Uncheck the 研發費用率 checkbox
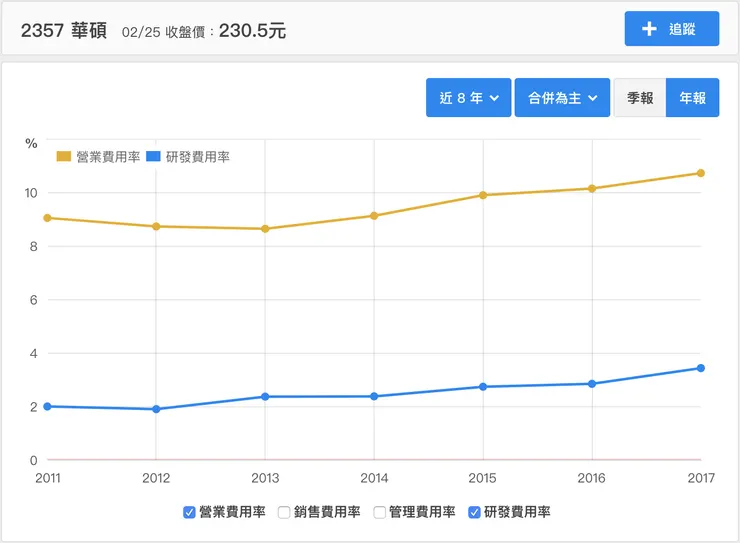 [x=474, y=512]
